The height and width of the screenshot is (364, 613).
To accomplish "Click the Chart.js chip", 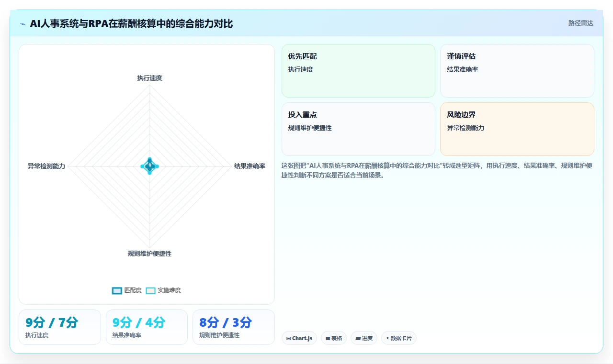I will click(299, 338).
